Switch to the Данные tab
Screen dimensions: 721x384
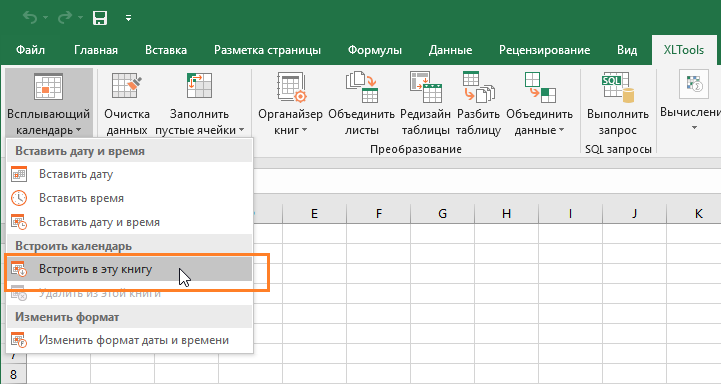450,50
